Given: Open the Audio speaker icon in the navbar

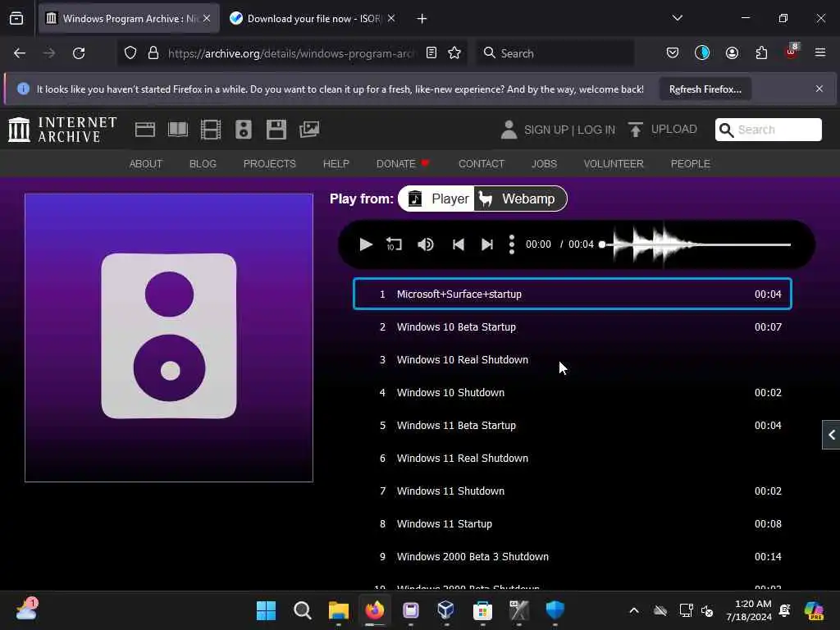Looking at the screenshot, I should coord(243,130).
